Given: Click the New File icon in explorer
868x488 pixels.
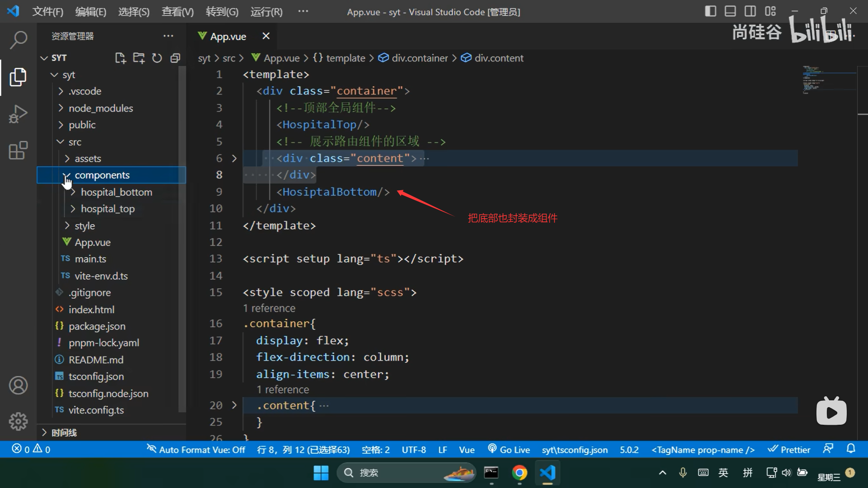Looking at the screenshot, I should tap(120, 58).
